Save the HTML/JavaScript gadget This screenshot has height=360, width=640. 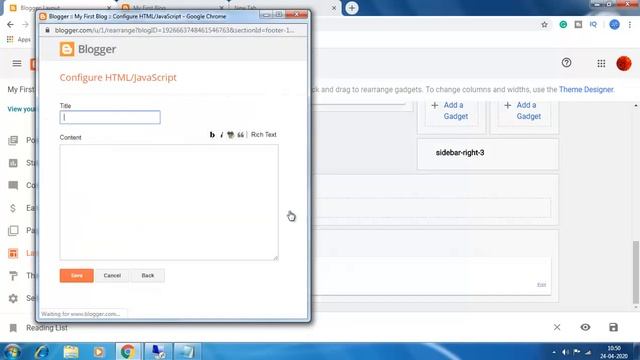point(77,276)
